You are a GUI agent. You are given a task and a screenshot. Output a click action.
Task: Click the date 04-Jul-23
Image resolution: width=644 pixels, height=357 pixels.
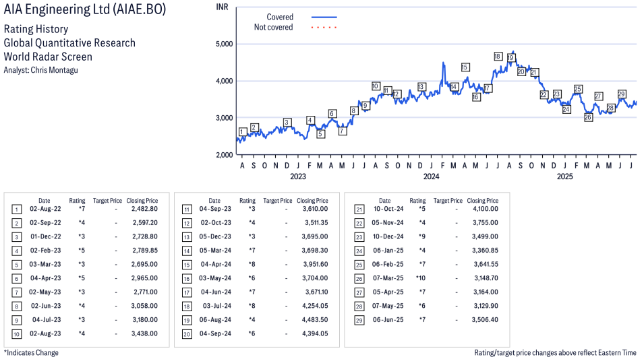coord(47,320)
